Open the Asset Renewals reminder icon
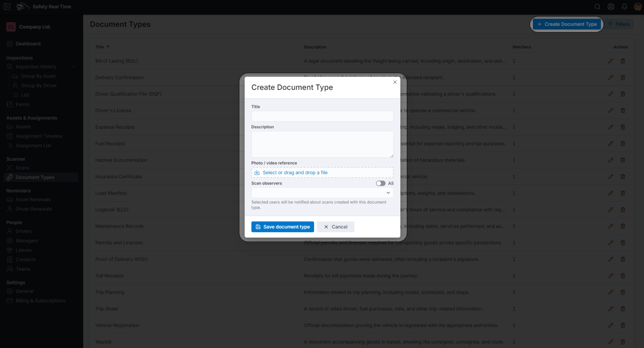This screenshot has height=348, width=644. click(10, 199)
